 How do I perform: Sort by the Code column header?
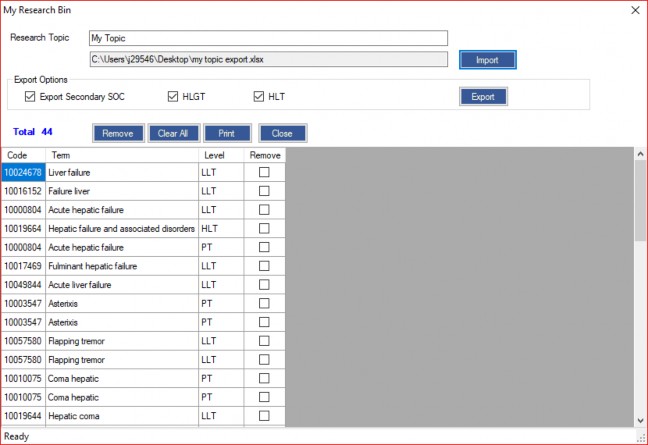[23, 155]
